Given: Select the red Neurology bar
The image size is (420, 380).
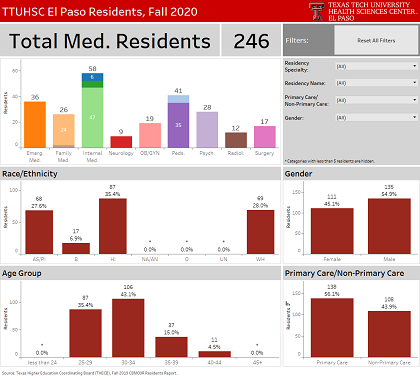Looking at the screenshot, I should [121, 142].
